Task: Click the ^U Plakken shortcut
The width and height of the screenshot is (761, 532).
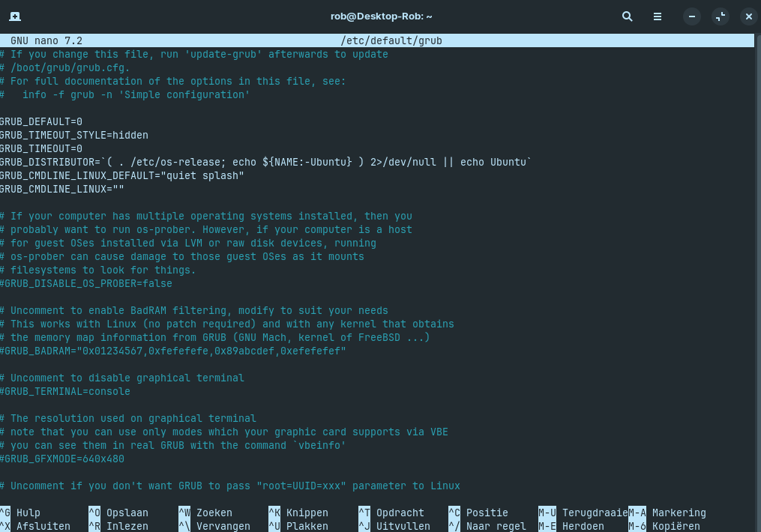Action: coord(298,526)
